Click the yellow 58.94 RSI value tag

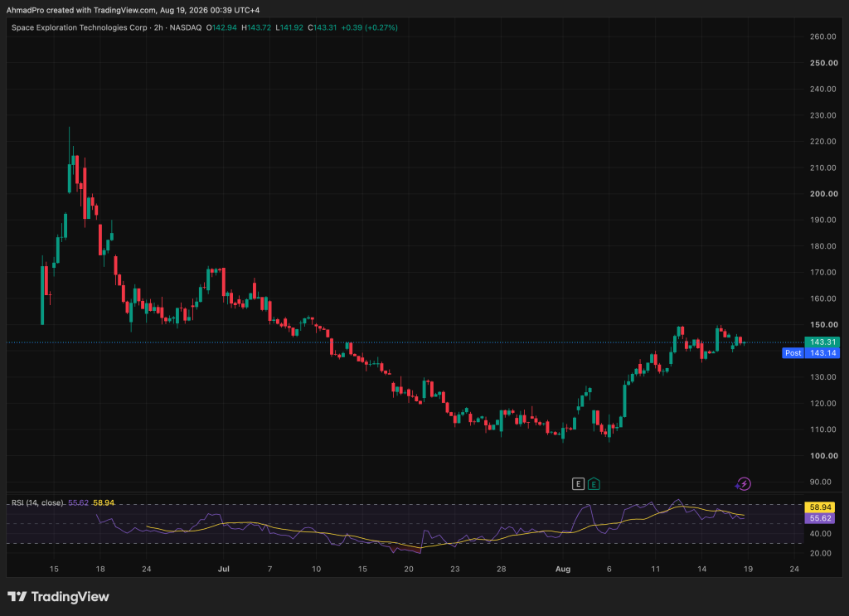(x=820, y=507)
